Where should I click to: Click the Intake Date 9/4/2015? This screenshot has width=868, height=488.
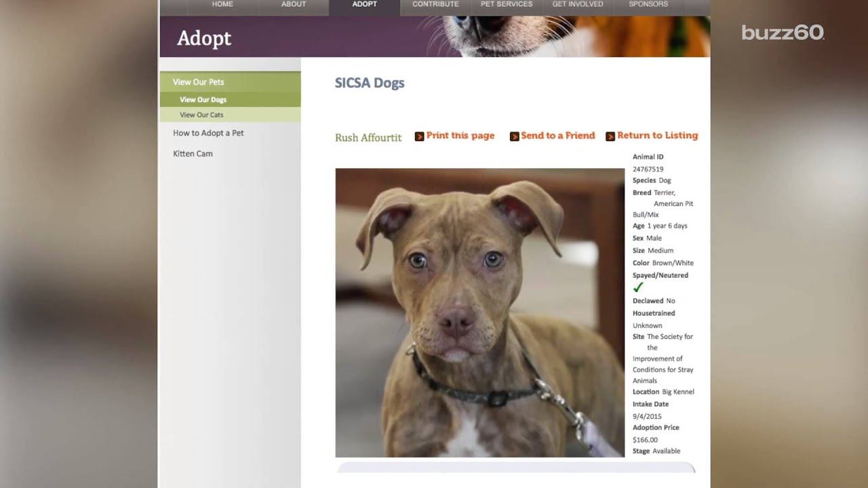[x=647, y=417]
